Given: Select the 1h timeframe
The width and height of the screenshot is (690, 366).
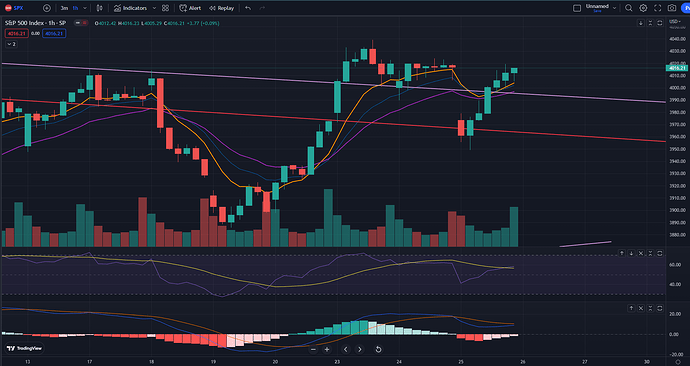Looking at the screenshot, I should point(75,8).
